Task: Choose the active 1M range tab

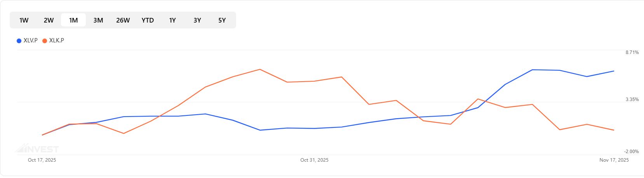Action: [73, 20]
